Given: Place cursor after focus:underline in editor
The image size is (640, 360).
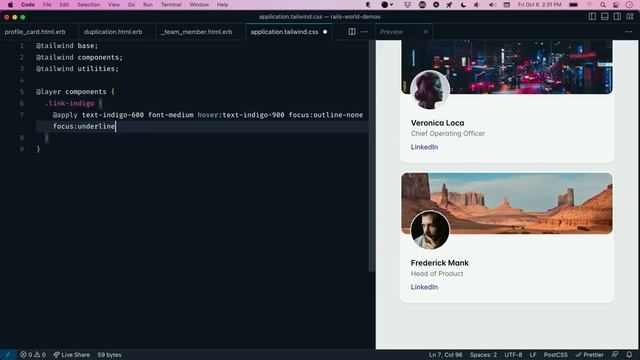Looking at the screenshot, I should tap(116, 127).
